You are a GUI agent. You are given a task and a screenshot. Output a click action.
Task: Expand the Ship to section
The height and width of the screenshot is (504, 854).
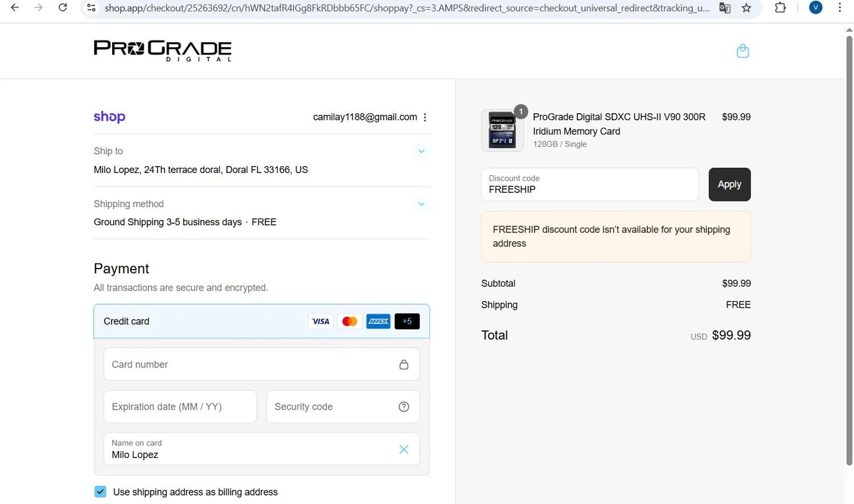pyautogui.click(x=421, y=151)
